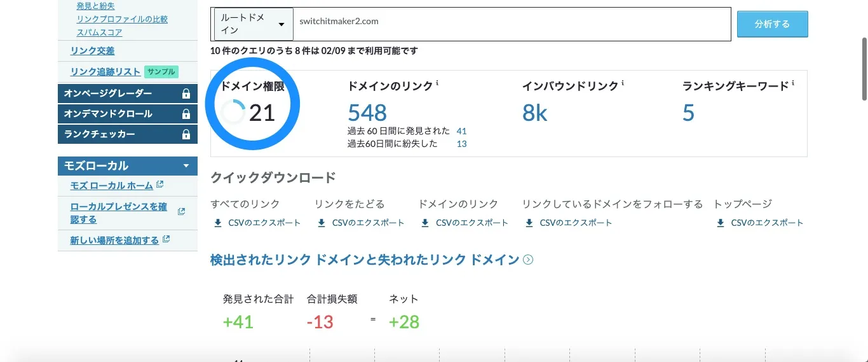Click the ranking keywords value 5
The width and height of the screenshot is (868, 362).
[688, 113]
